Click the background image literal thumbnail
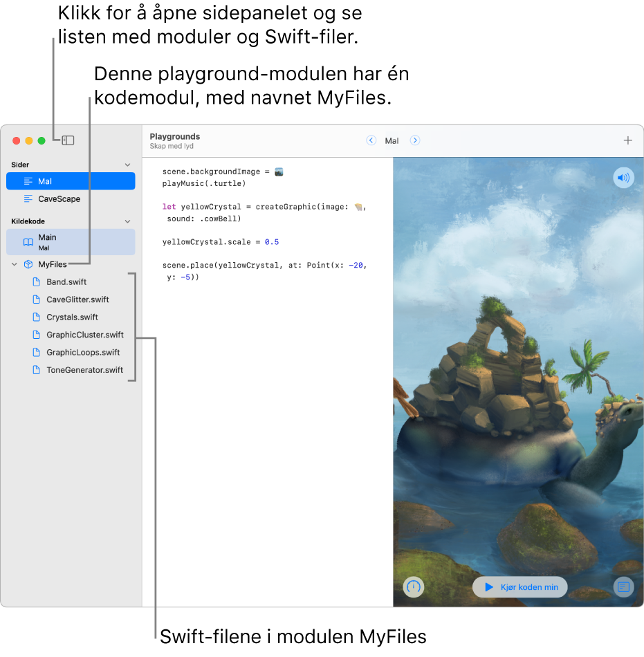 point(279,172)
